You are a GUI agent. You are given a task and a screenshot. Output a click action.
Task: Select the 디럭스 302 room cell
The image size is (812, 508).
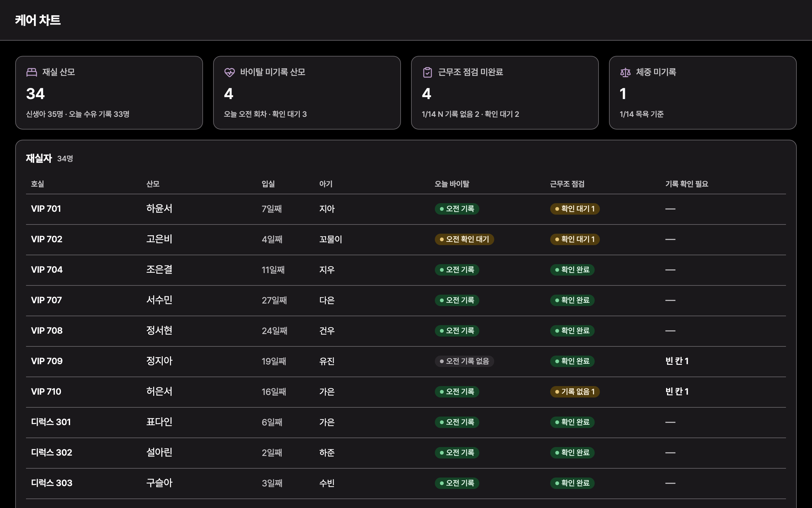coord(52,452)
